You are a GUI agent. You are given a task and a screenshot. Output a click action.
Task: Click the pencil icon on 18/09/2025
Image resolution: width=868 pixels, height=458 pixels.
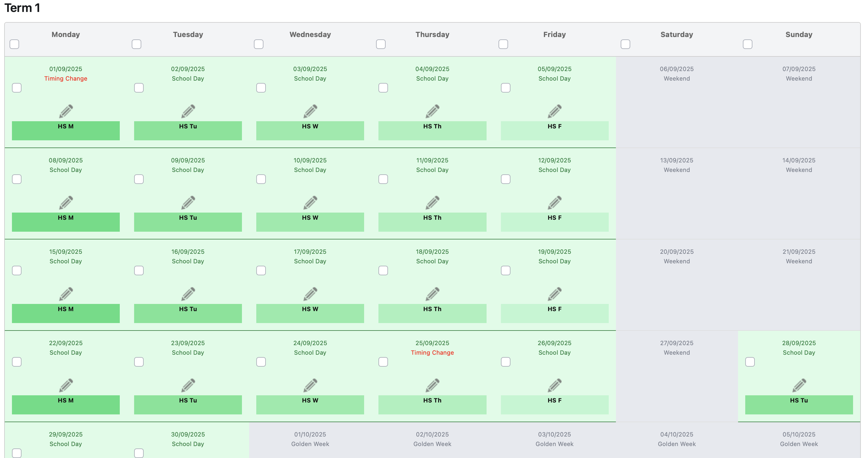pyautogui.click(x=432, y=294)
